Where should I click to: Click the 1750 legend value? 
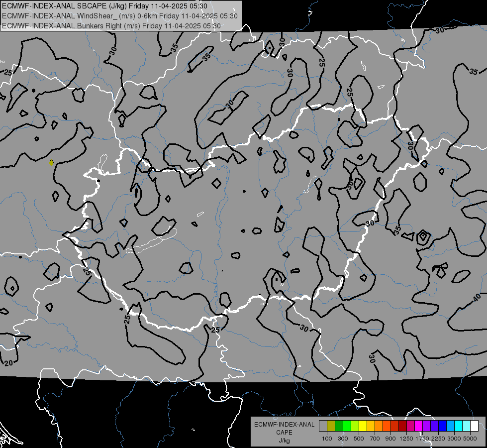(x=422, y=439)
